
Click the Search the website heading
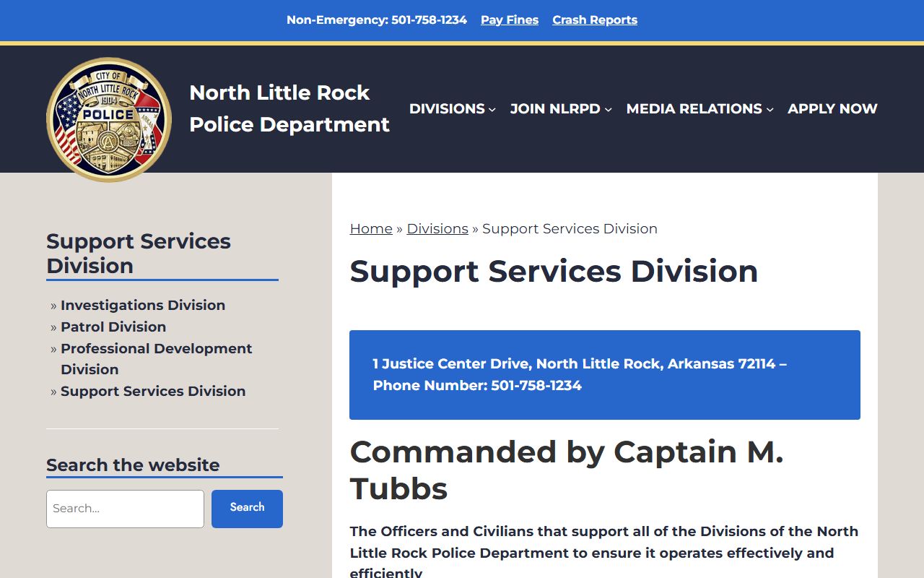(133, 465)
